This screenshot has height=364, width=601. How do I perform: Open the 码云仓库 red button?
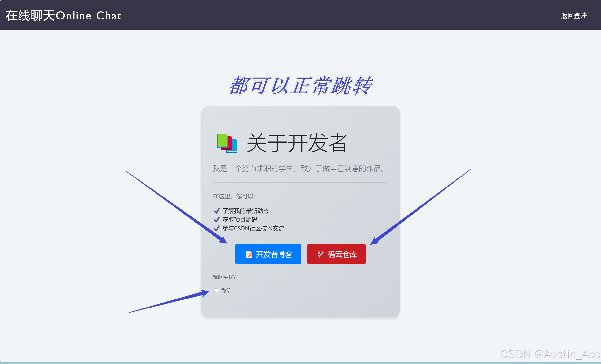coord(336,254)
